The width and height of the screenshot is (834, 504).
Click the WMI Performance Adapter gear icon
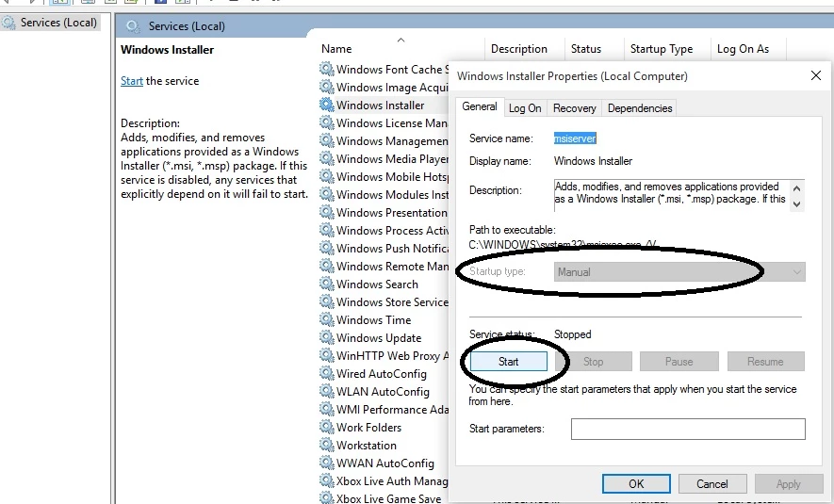(327, 408)
